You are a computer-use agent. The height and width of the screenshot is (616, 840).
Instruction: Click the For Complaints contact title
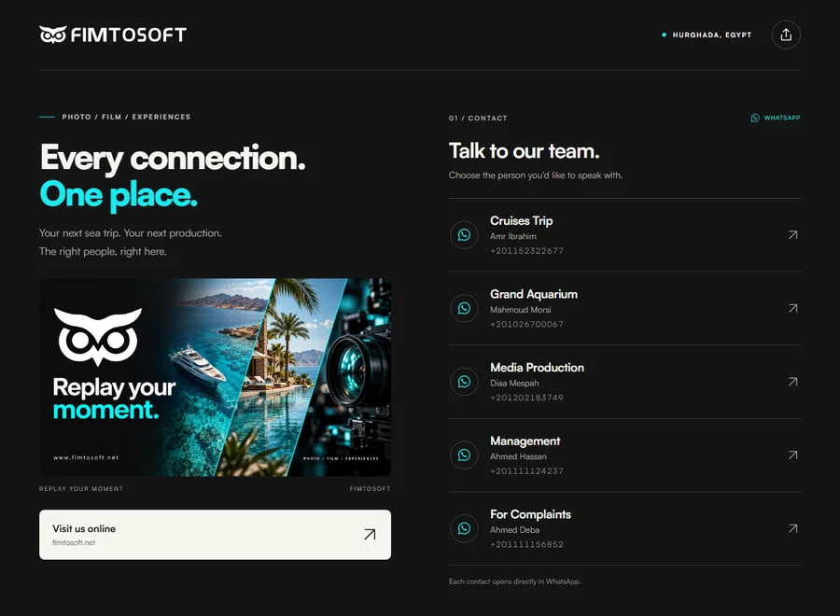(x=530, y=514)
